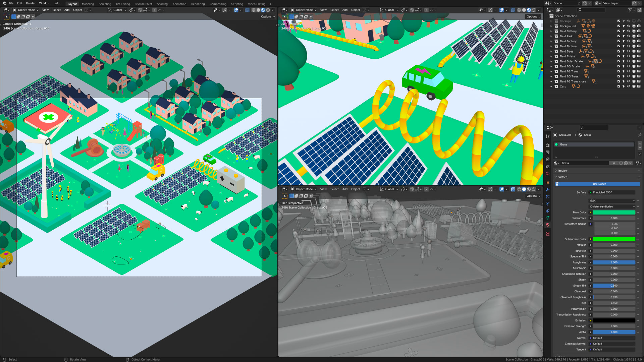Expand the Surface section in material properties
The image size is (644, 362).
tap(562, 177)
